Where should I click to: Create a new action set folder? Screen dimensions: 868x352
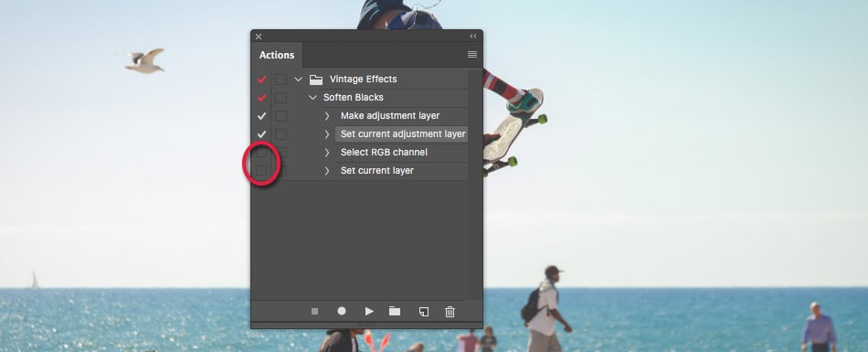pyautogui.click(x=395, y=312)
